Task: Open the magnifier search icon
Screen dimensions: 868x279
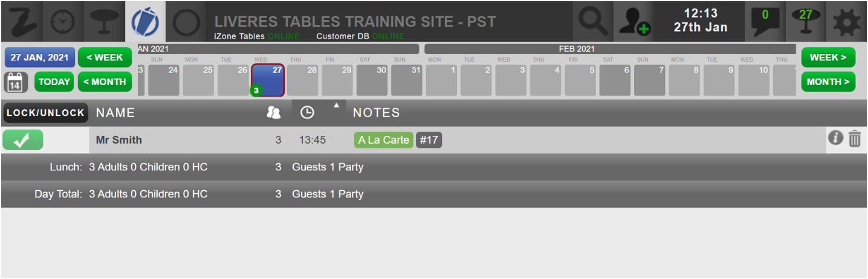Action: 593,22
